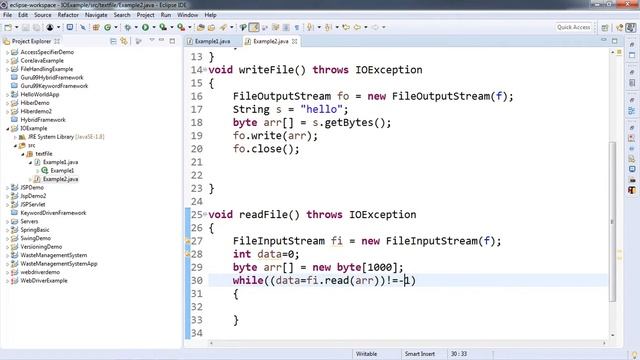Select the Guru99HybridFramework project
This screenshot has width=640, height=360.
(52, 78)
